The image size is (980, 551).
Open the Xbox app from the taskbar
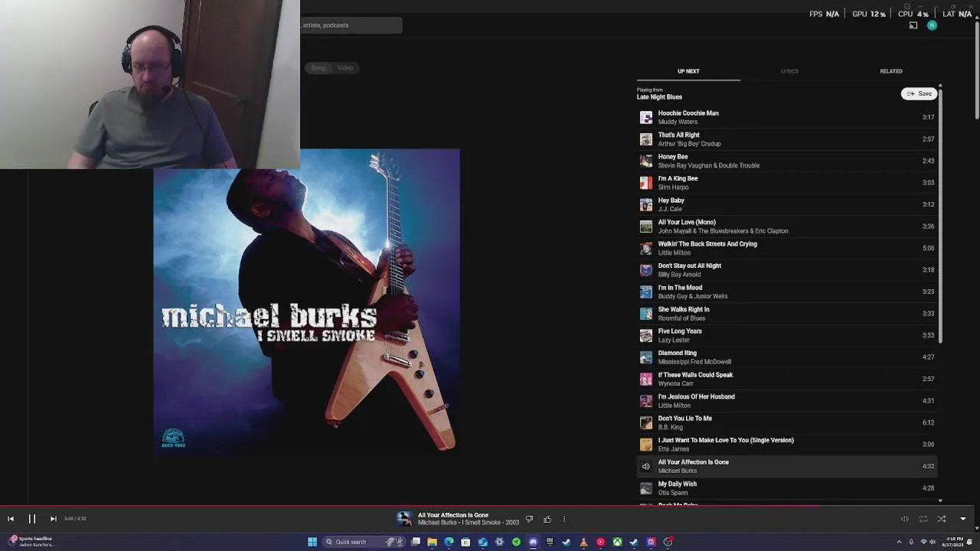[617, 542]
